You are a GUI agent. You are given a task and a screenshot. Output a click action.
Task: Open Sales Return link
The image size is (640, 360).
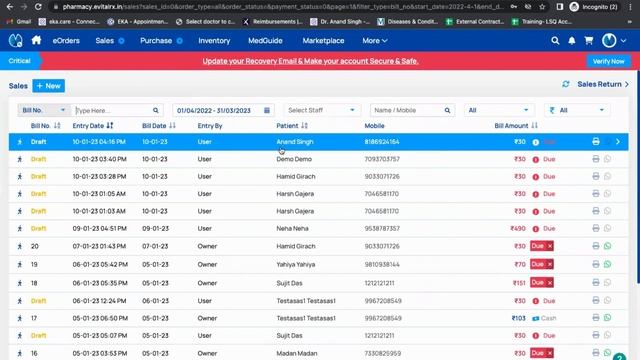pos(603,84)
